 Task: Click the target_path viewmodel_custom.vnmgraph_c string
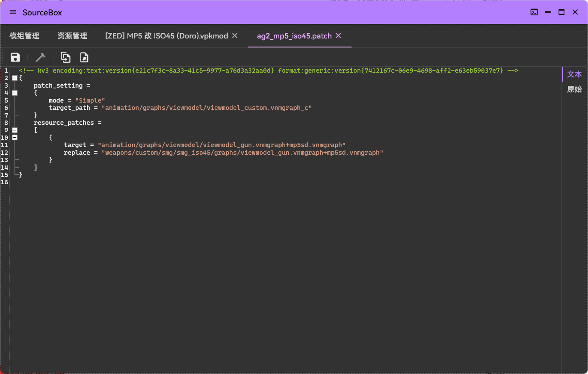click(207, 108)
